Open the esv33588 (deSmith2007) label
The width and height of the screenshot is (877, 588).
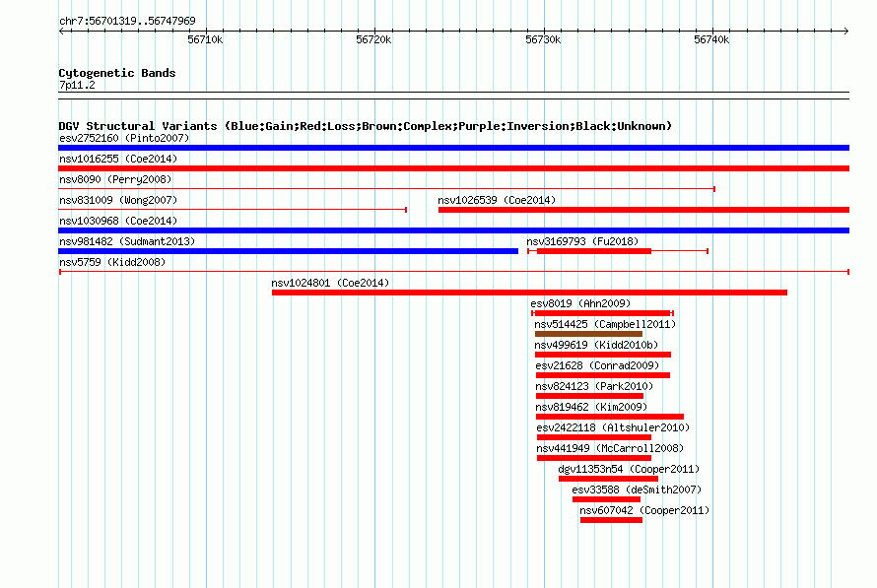click(x=637, y=490)
